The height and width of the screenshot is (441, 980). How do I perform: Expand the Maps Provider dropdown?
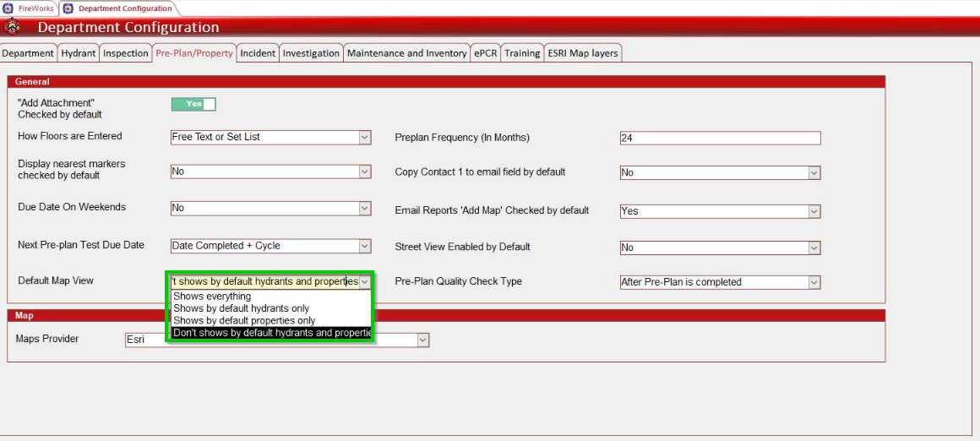[423, 340]
